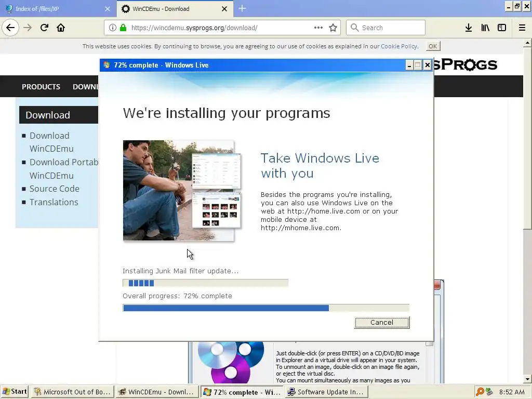Image resolution: width=532 pixels, height=399 pixels.
Task: Open the Source Code sidebar link
Action: pos(54,189)
